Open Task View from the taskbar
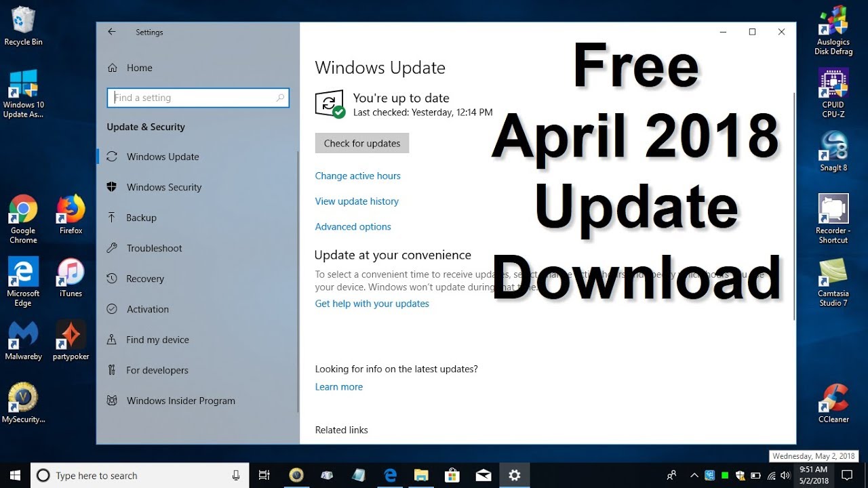Viewport: 868px width, 488px height. (264, 475)
